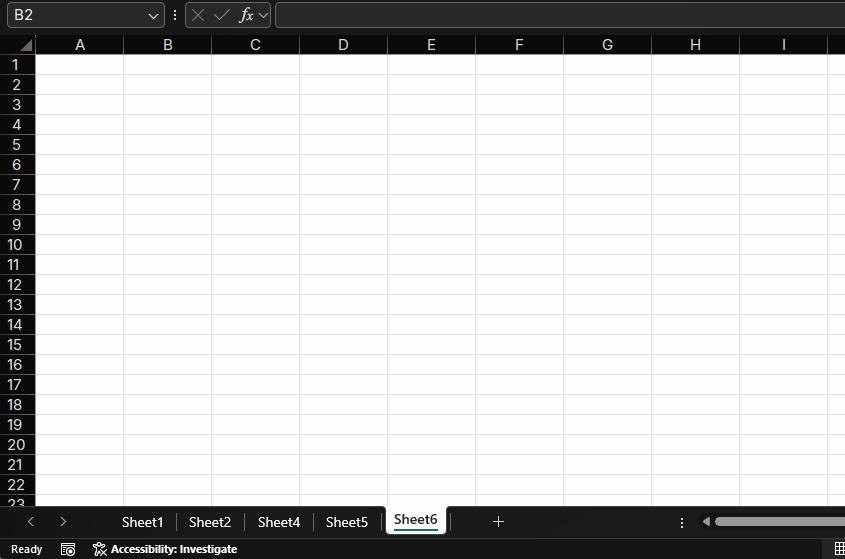Select row 8 header

(x=17, y=205)
